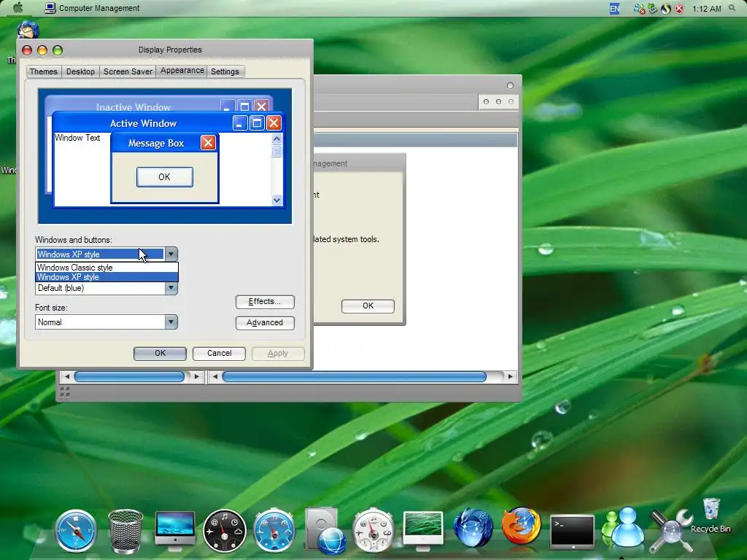This screenshot has width=747, height=560.
Task: Click right pane horizontal scrollbar thumb
Action: coord(354,377)
